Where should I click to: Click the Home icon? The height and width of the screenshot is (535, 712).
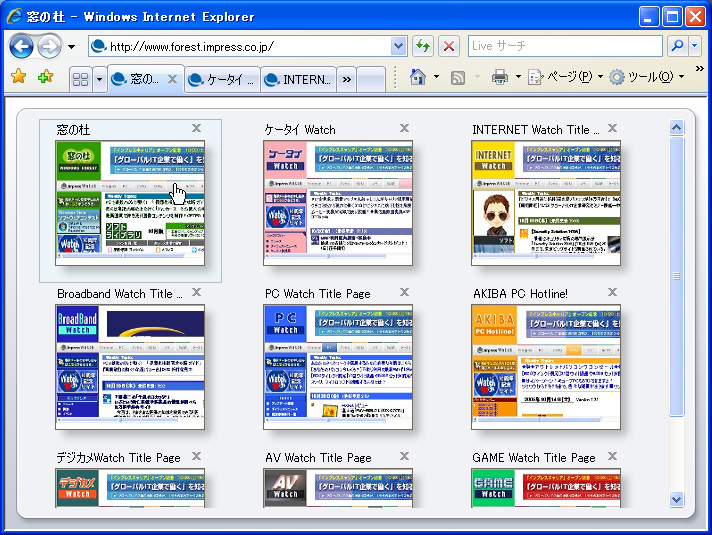[417, 77]
